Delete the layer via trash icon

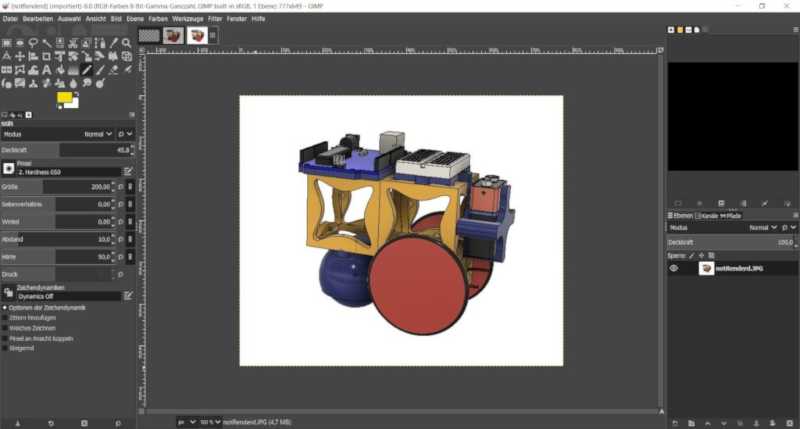(x=789, y=423)
